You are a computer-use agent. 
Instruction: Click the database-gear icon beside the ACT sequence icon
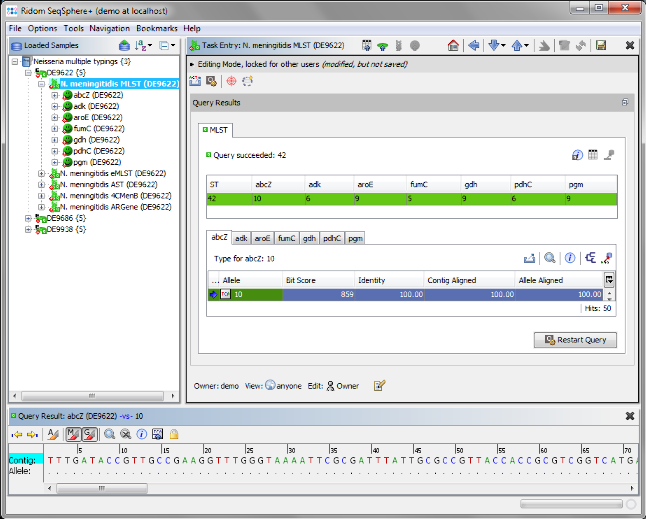click(x=211, y=81)
